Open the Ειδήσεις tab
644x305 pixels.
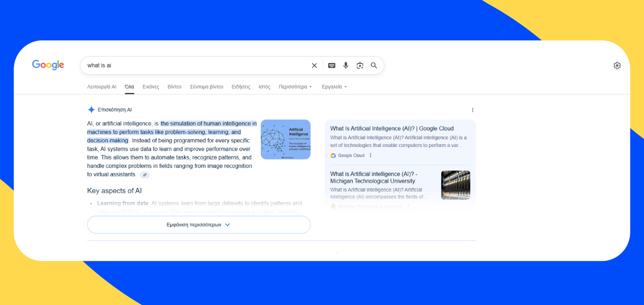[x=241, y=87]
